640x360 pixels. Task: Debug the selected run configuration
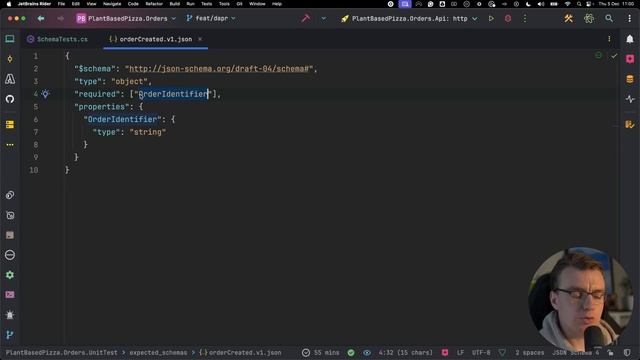[x=508, y=18]
